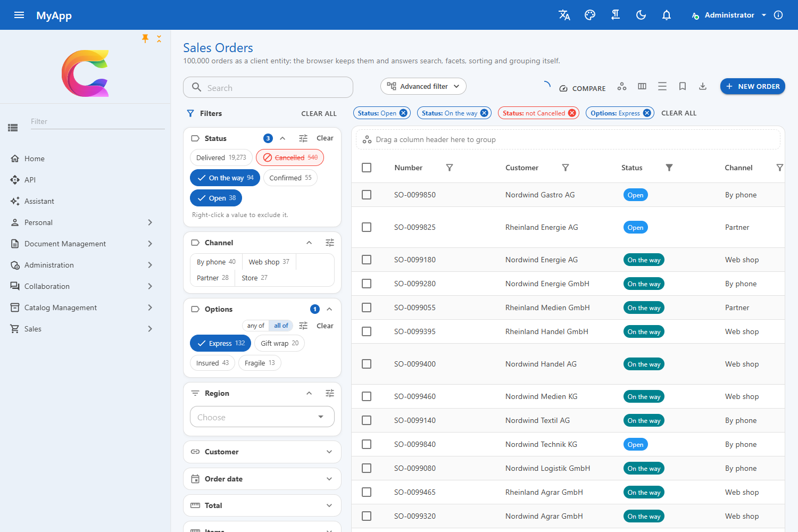This screenshot has height=532, width=798.
Task: Tick the checkbox for SO-0099180
Action: pyautogui.click(x=367, y=260)
